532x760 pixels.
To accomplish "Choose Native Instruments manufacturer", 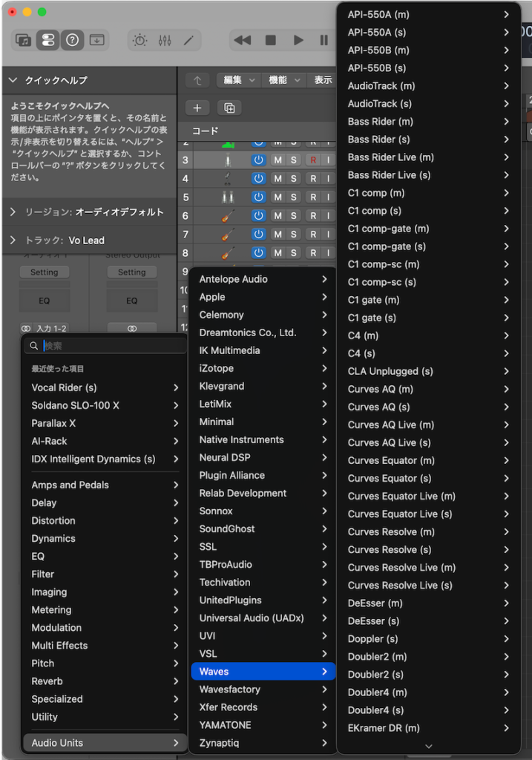I will pyautogui.click(x=263, y=439).
